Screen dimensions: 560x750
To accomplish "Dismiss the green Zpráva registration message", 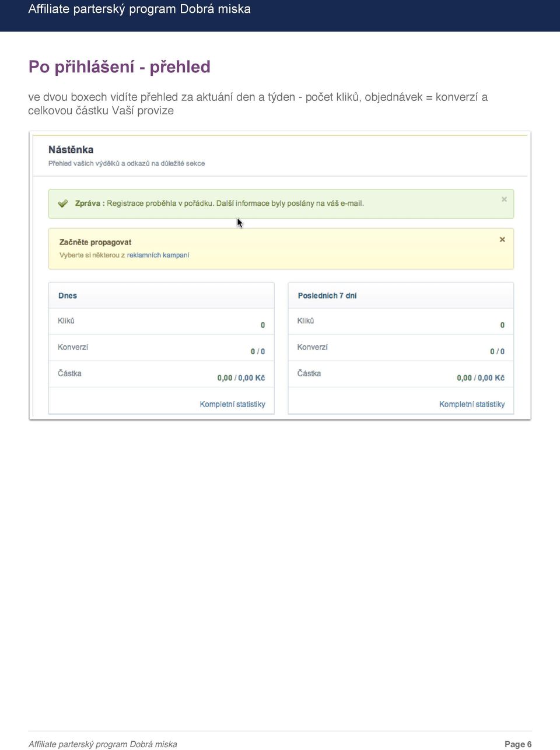I will pyautogui.click(x=504, y=199).
